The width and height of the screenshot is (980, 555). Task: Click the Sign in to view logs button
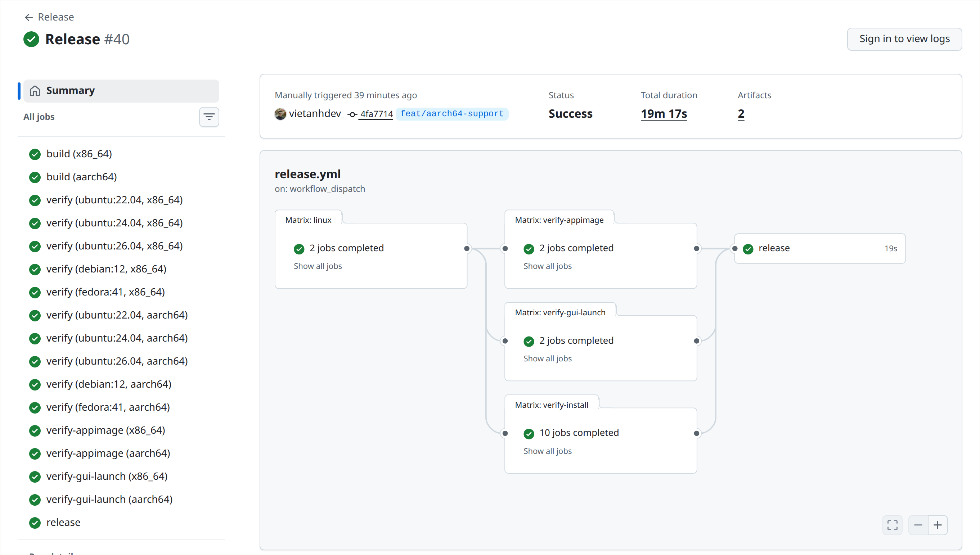pyautogui.click(x=904, y=39)
